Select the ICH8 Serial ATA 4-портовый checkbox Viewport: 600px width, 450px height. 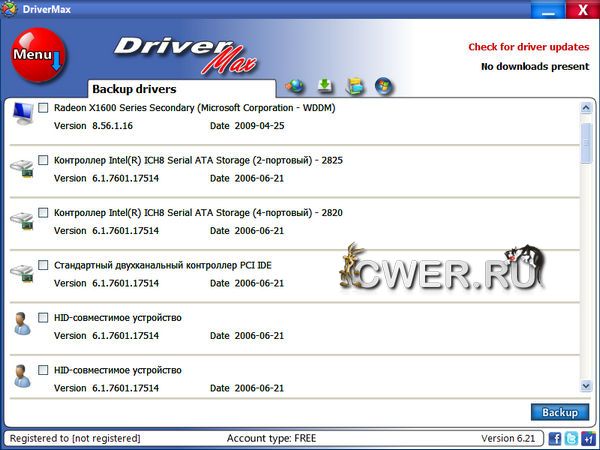(x=43, y=213)
